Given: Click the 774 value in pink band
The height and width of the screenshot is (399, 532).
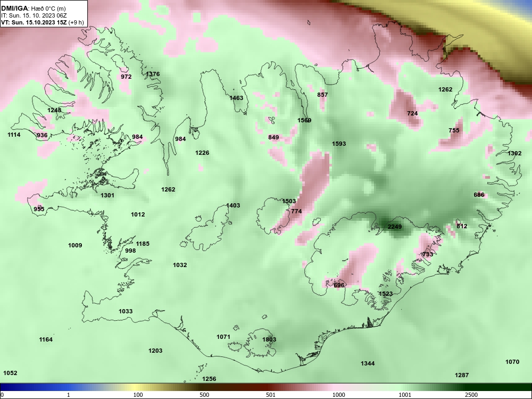Looking at the screenshot, I should coord(296,211).
